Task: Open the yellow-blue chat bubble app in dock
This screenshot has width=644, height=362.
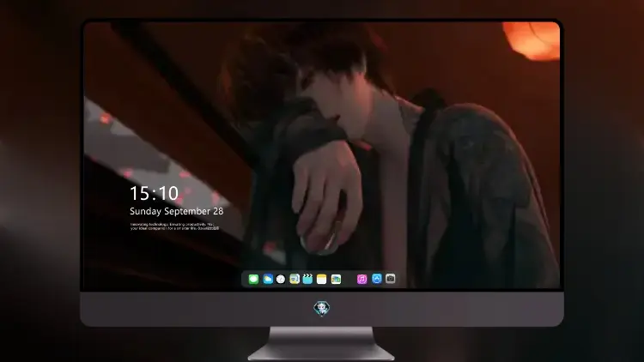Action: pyautogui.click(x=295, y=279)
